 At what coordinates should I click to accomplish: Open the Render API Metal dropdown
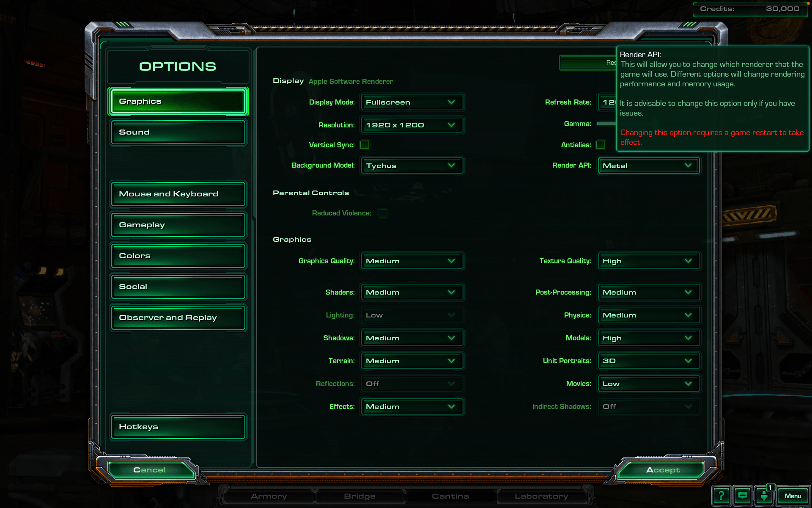pyautogui.click(x=648, y=166)
